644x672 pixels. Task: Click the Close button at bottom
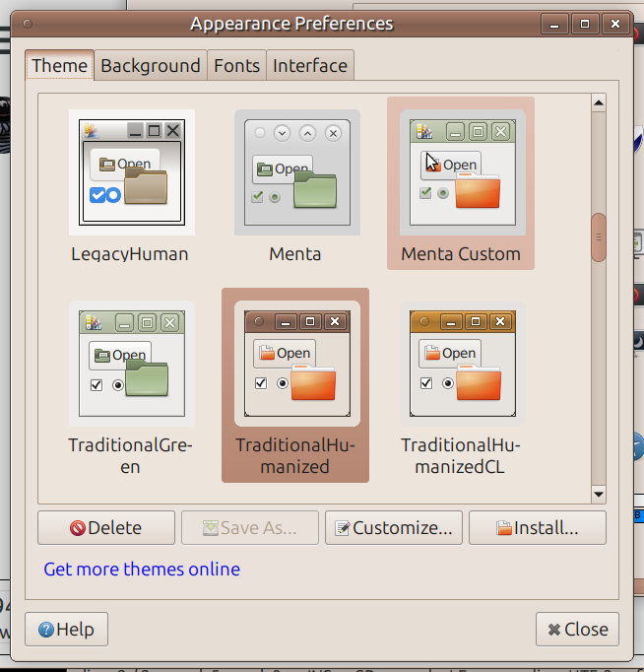pos(578,629)
